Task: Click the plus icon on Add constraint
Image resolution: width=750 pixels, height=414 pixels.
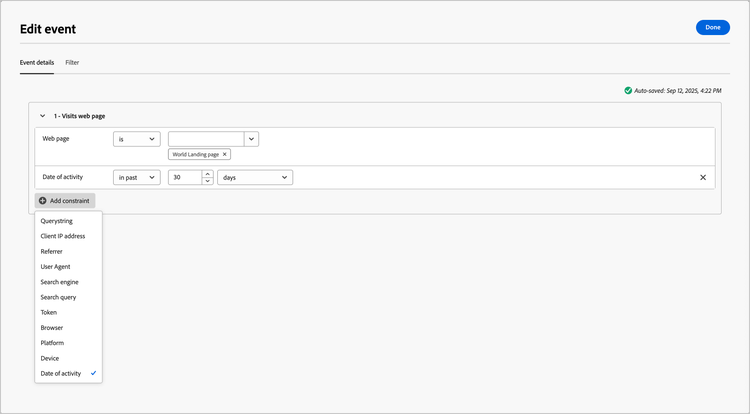Action: 43,201
